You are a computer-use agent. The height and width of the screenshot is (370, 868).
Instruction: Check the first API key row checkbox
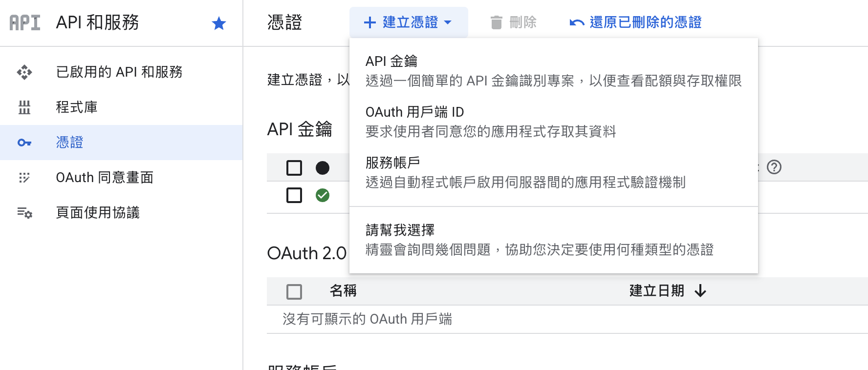tap(294, 195)
